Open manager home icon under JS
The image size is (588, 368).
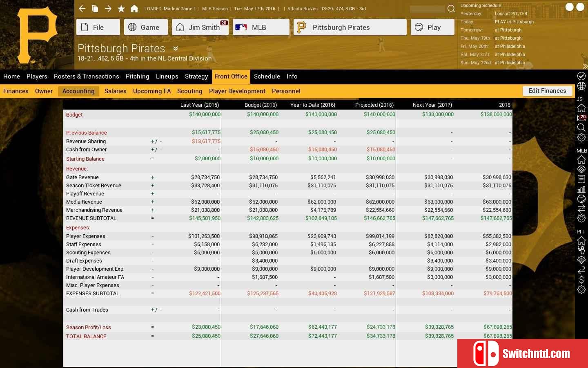581,108
